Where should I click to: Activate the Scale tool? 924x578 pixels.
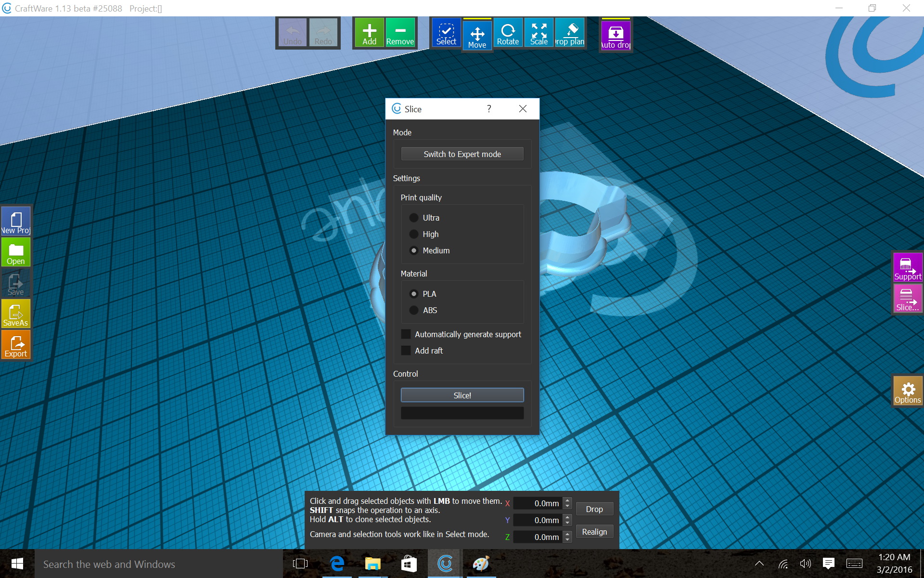539,33
